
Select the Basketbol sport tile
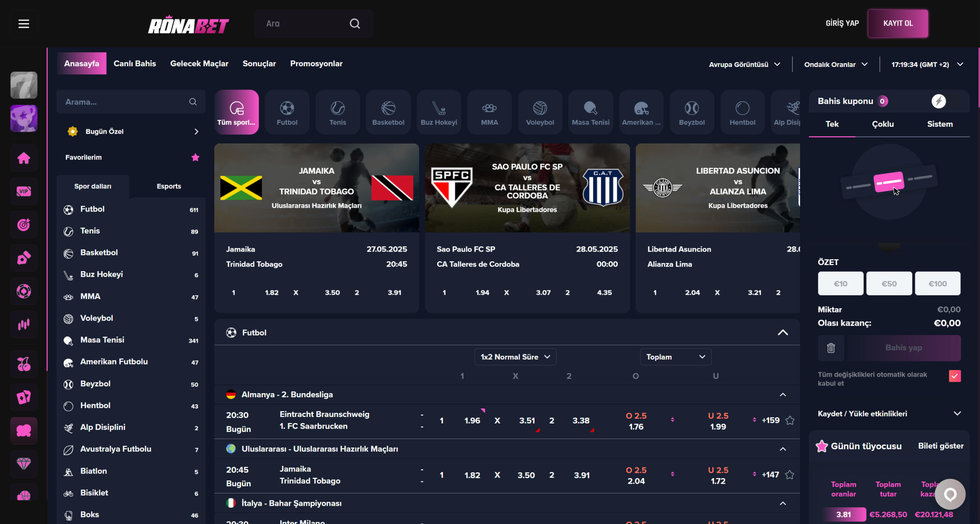coord(388,112)
